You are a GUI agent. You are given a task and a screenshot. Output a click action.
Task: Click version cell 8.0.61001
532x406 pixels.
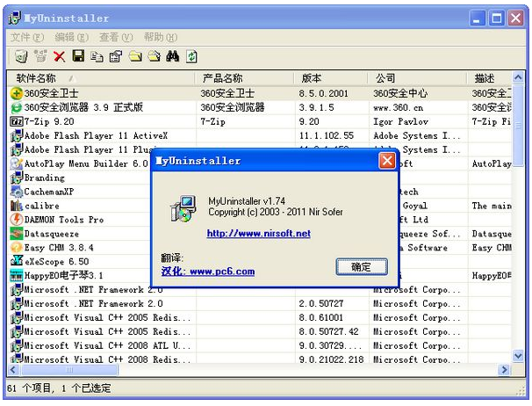click(321, 317)
